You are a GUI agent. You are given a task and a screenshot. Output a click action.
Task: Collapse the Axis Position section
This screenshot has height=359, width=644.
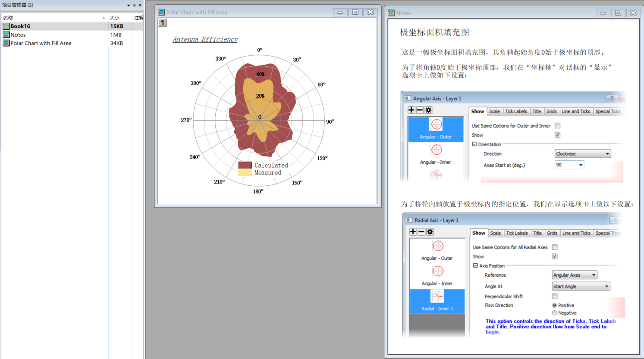tap(475, 266)
